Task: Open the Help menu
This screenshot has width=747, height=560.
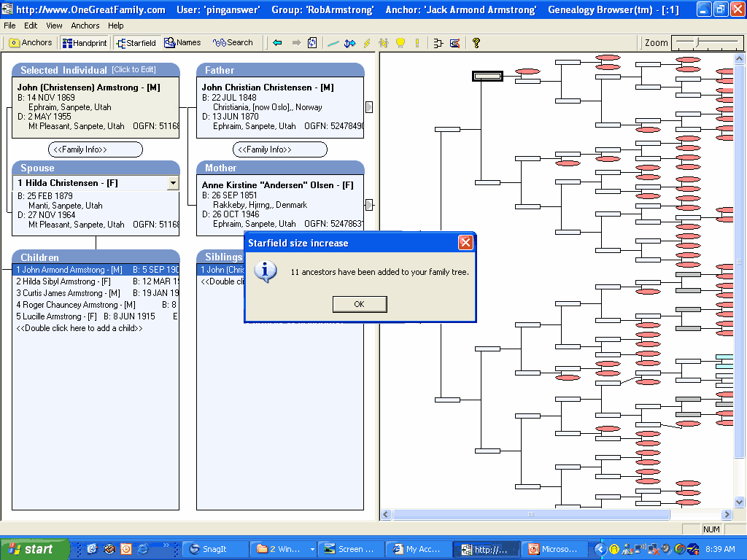Action: [x=116, y=26]
